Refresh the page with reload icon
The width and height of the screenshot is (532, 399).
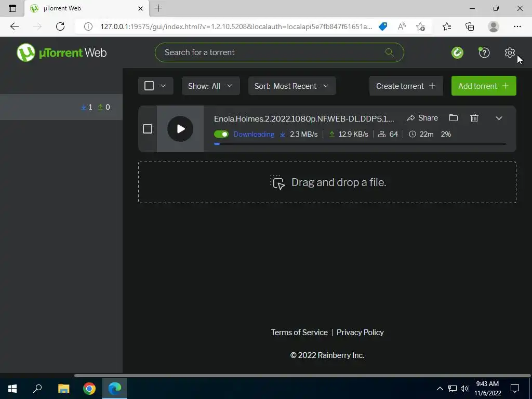click(60, 26)
